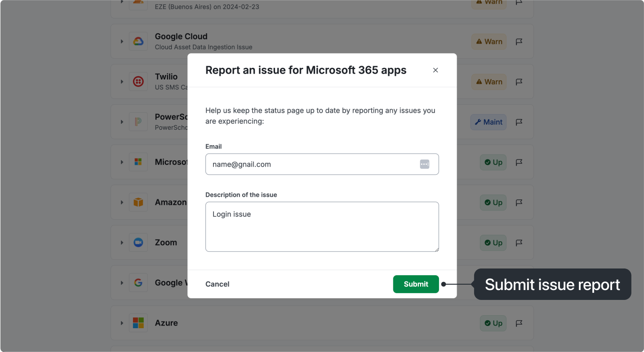The image size is (644, 352).
Task: Click the Google Cloud logo icon
Action: [138, 41]
